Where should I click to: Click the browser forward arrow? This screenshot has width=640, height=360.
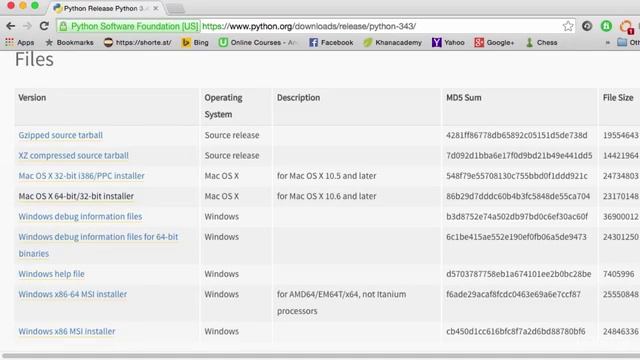coord(27,26)
